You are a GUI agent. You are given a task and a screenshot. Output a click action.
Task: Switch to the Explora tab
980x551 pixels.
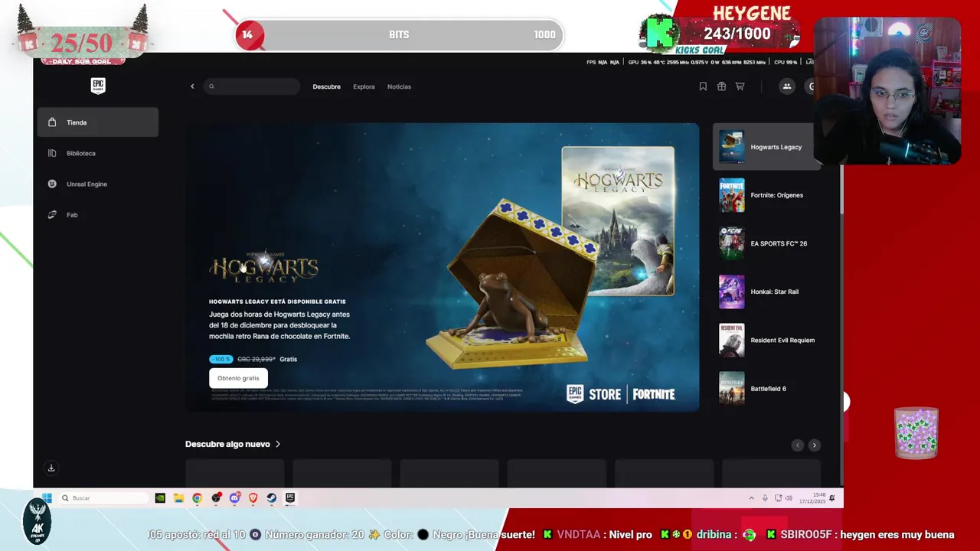[x=364, y=86]
